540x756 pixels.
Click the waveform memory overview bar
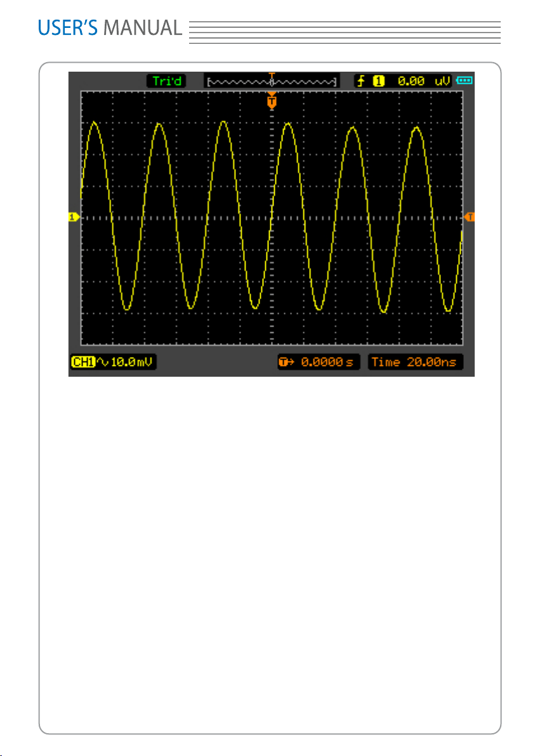[272, 81]
